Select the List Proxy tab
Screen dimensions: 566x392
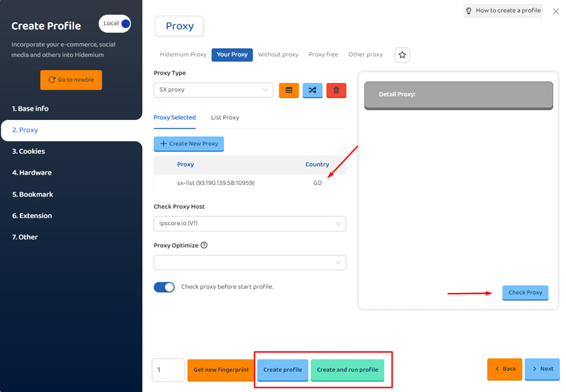coord(225,118)
